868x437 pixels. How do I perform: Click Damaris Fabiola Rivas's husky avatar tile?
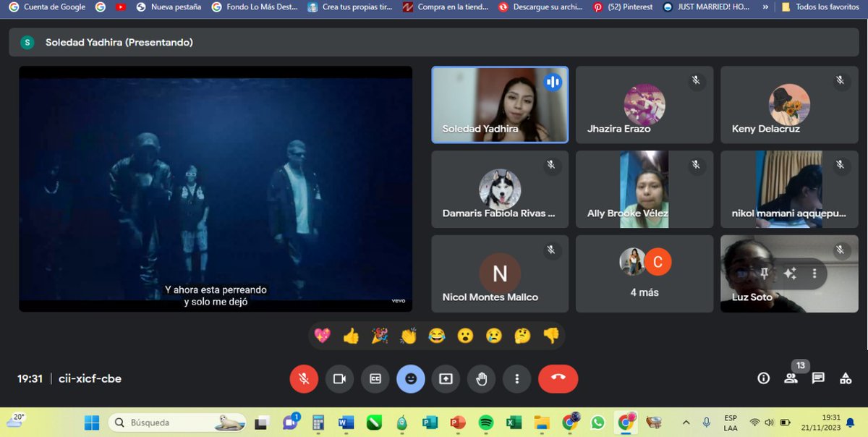click(x=500, y=190)
